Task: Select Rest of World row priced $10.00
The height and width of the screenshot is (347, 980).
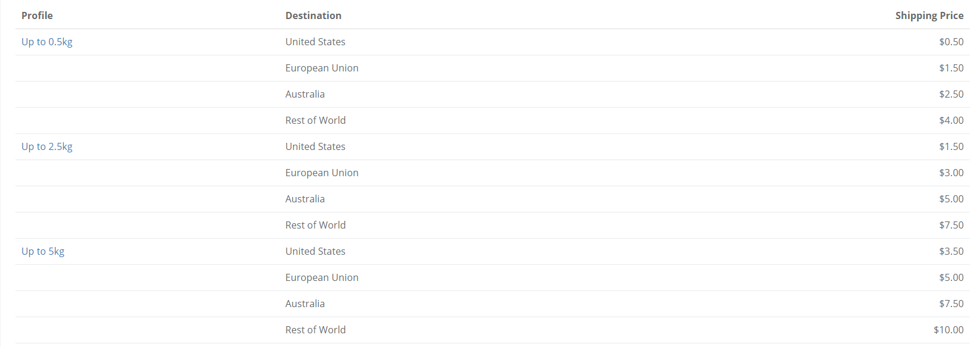Action: [492, 330]
